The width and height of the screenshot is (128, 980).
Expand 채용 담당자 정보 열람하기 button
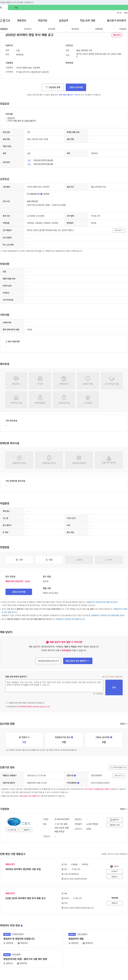click(x=78, y=661)
